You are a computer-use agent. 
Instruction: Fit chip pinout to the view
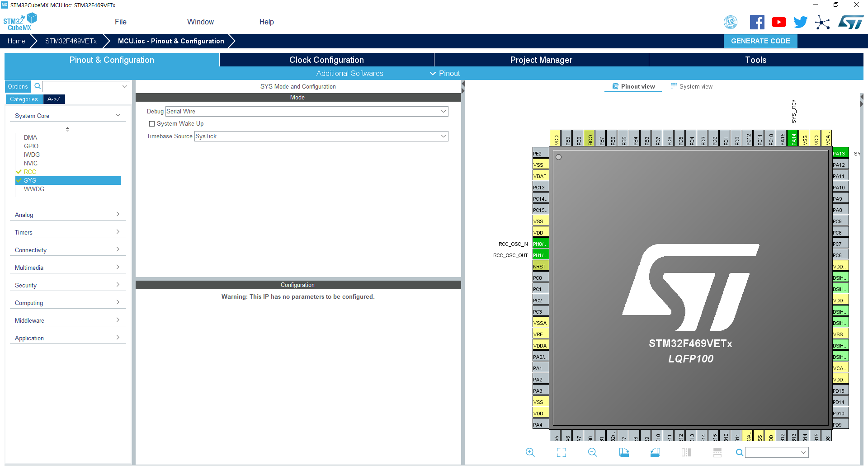click(x=561, y=452)
